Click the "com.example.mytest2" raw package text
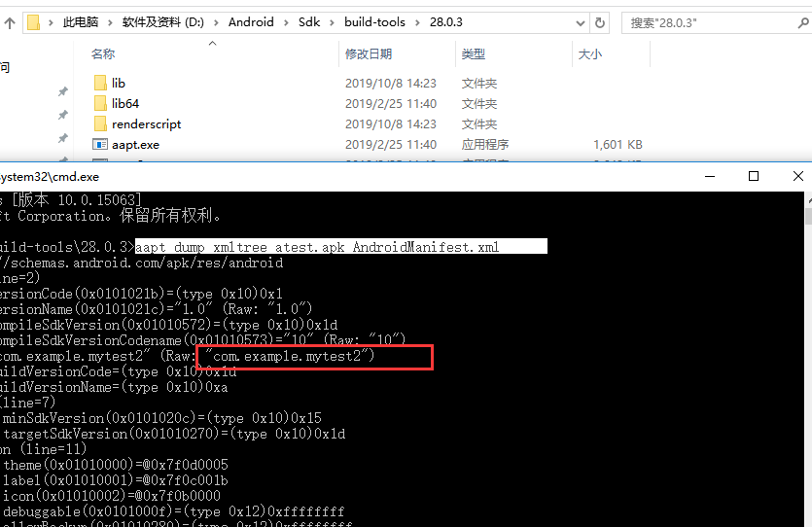Viewport: 812px width, 527px height. (x=289, y=356)
